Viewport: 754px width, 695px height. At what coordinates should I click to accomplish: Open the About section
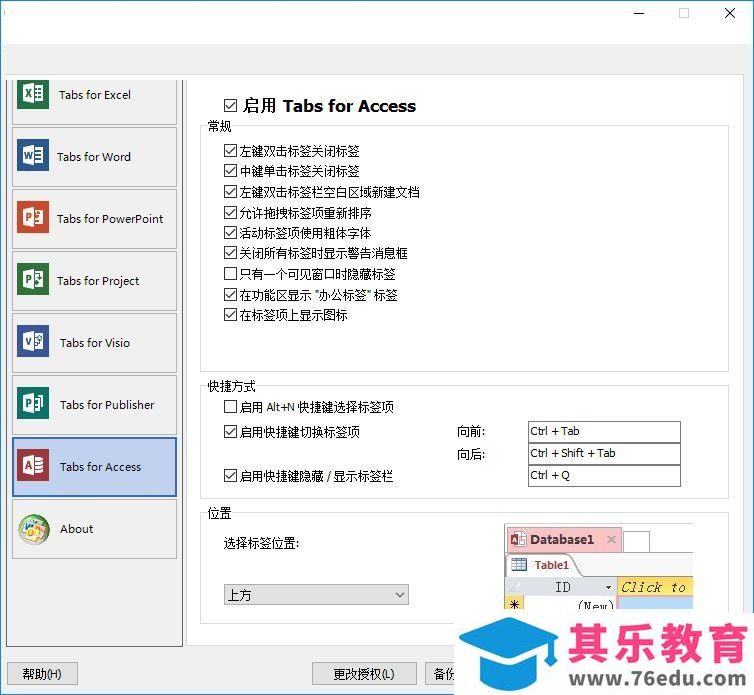click(94, 529)
